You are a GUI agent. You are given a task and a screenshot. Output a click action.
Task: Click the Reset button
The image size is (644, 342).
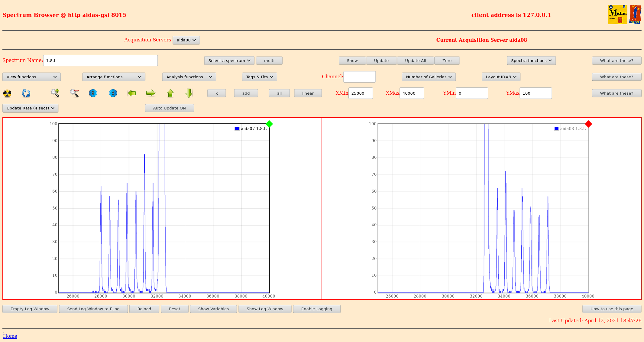pos(175,309)
